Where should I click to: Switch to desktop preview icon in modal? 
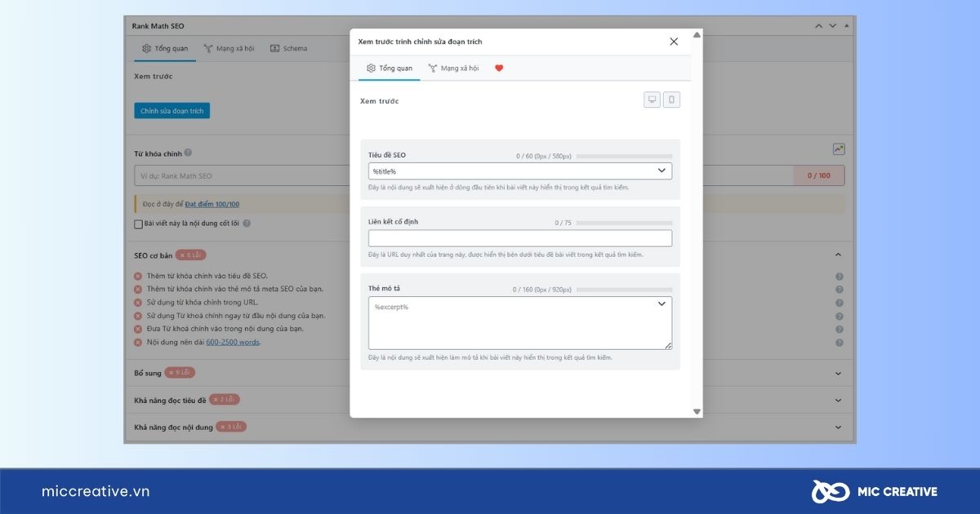pyautogui.click(x=652, y=100)
